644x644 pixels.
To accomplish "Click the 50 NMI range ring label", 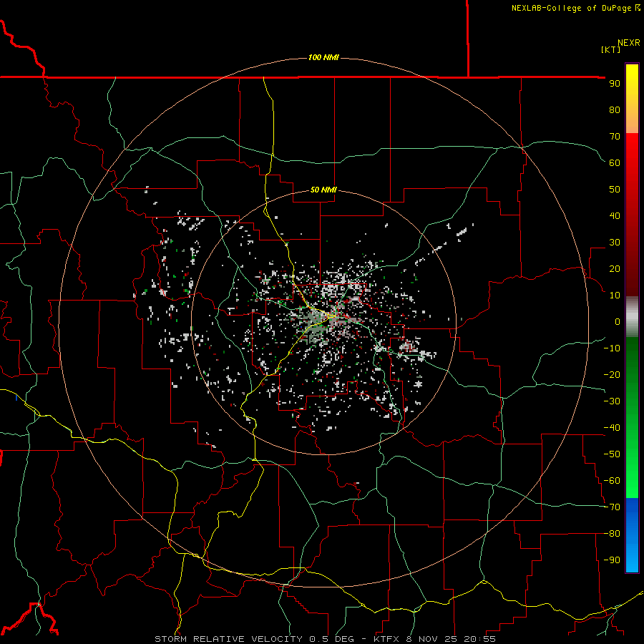I will [x=323, y=190].
